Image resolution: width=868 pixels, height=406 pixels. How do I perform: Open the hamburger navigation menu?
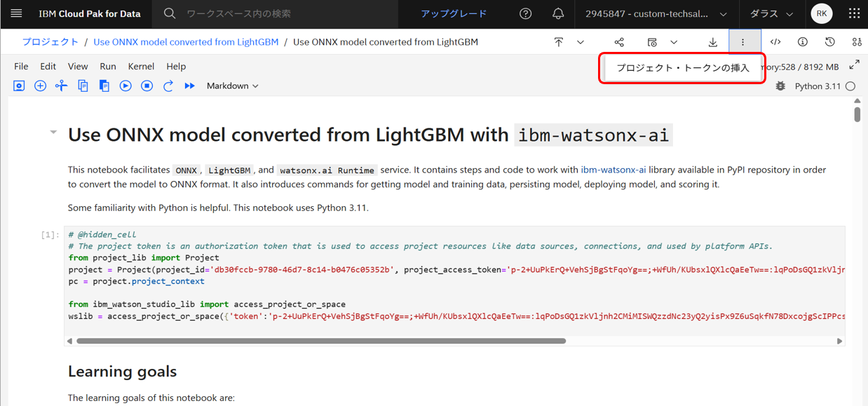pos(16,14)
